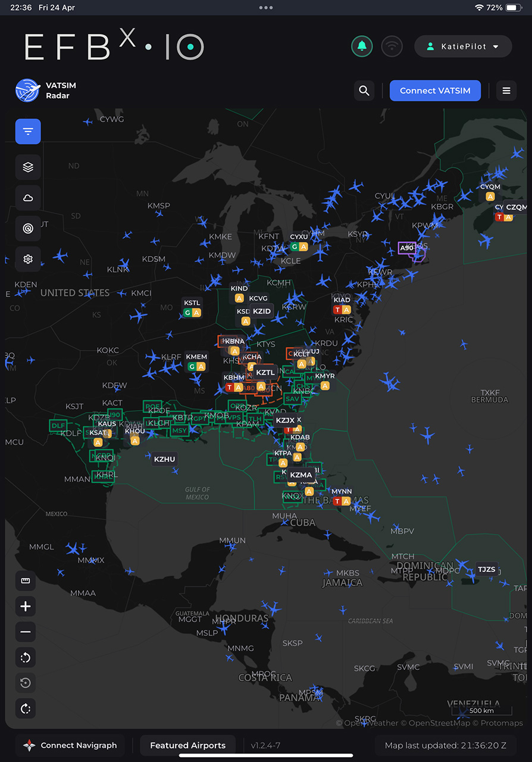
Task: Expand the KatiePilot account dropdown
Action: tap(463, 46)
